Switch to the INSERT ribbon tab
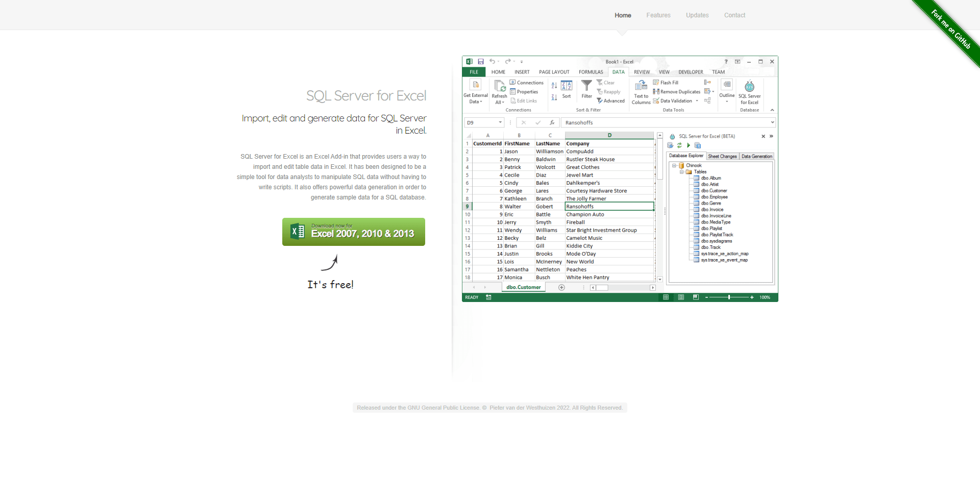 522,72
